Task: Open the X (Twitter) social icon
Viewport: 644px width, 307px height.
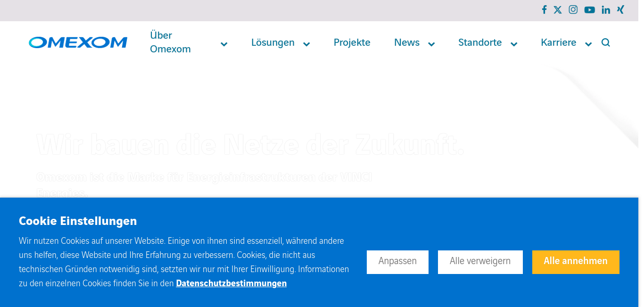Action: [558, 9]
